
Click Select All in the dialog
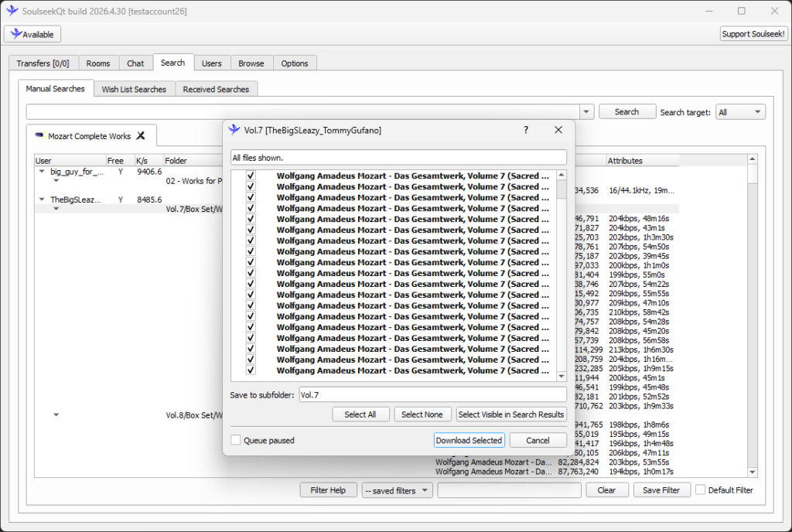pyautogui.click(x=360, y=414)
